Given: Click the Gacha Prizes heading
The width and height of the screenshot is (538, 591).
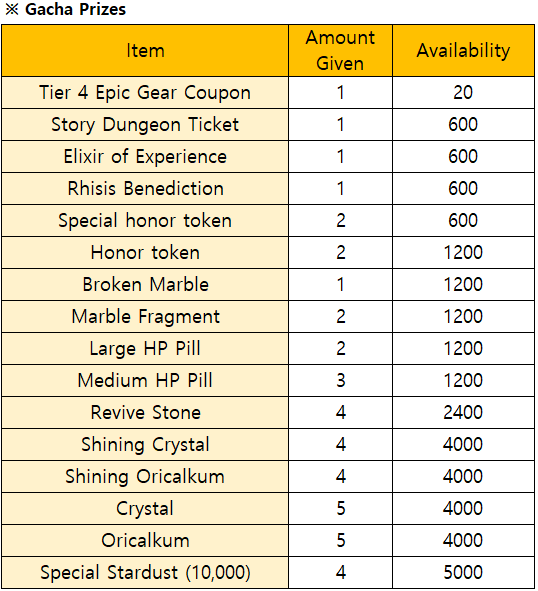Looking at the screenshot, I should click(66, 9).
